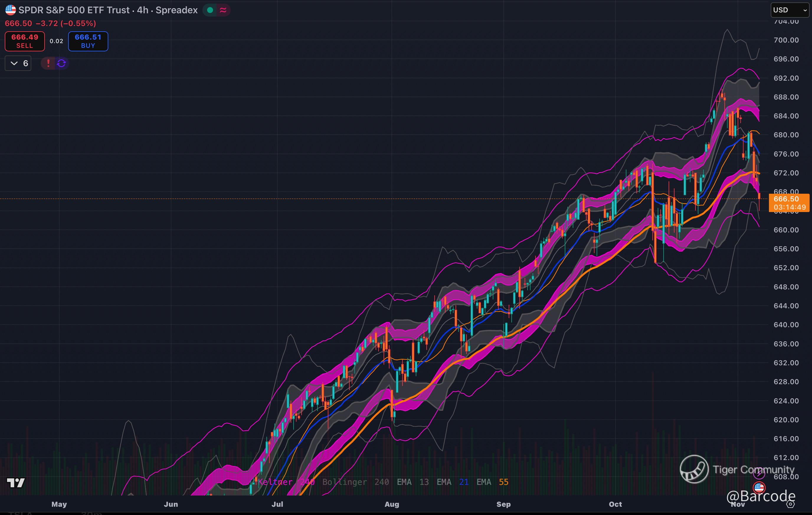Click the Jul label on time axis
812x515 pixels.
tap(277, 504)
